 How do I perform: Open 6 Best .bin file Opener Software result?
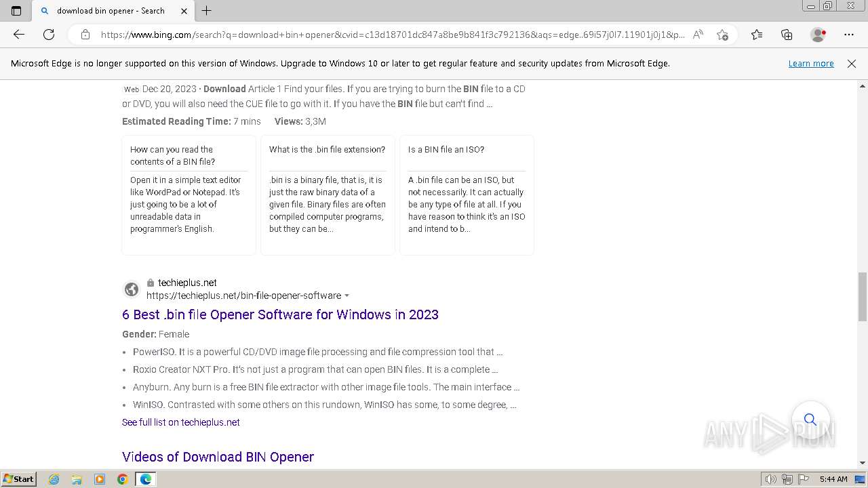coord(280,314)
